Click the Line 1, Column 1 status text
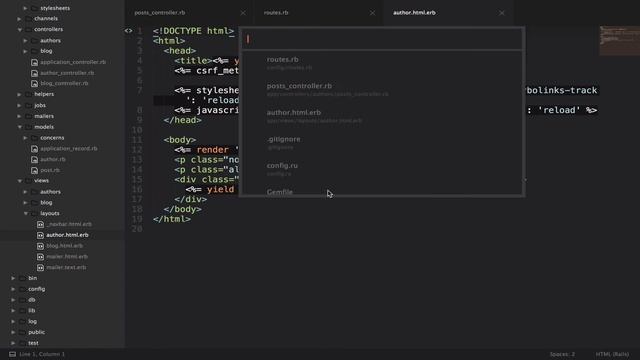 tap(42, 354)
